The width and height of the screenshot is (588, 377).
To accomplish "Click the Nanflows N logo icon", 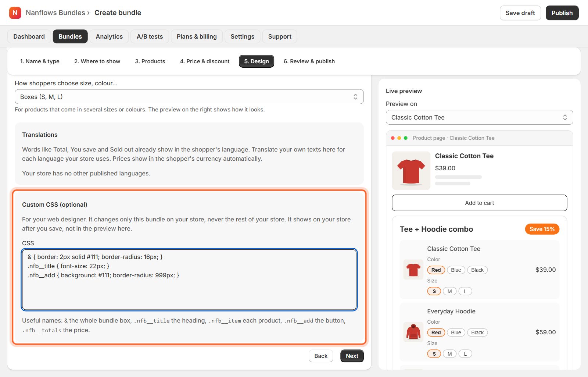I will [x=15, y=13].
